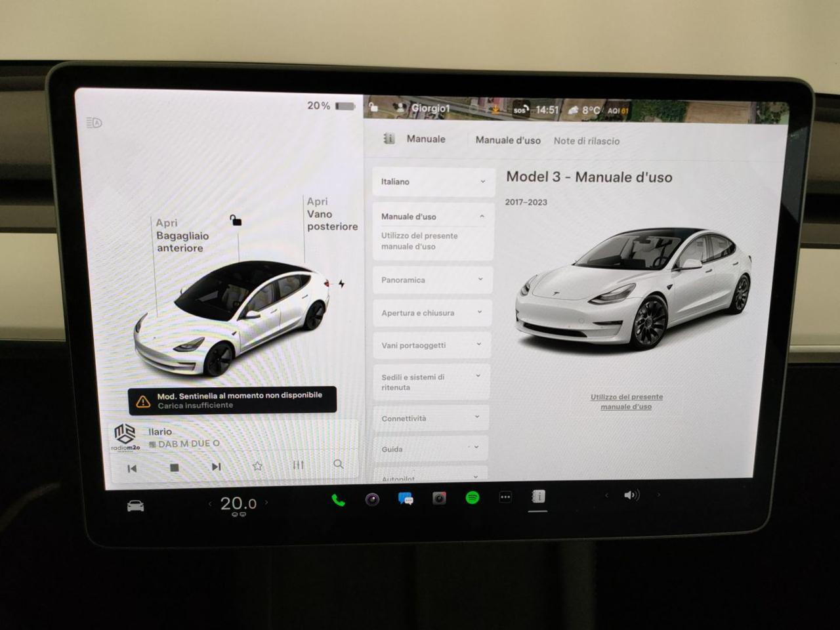Tap the Ilario track title
The image size is (840, 630).
pos(160,431)
